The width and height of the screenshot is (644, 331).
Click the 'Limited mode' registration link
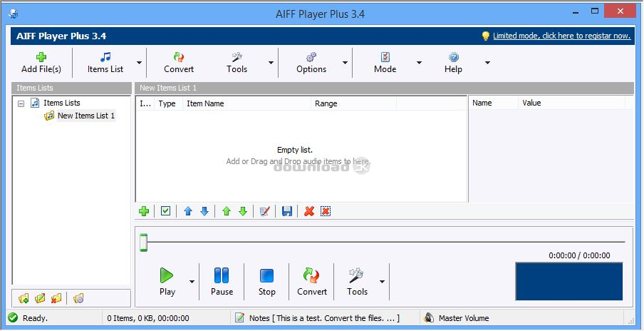(561, 36)
